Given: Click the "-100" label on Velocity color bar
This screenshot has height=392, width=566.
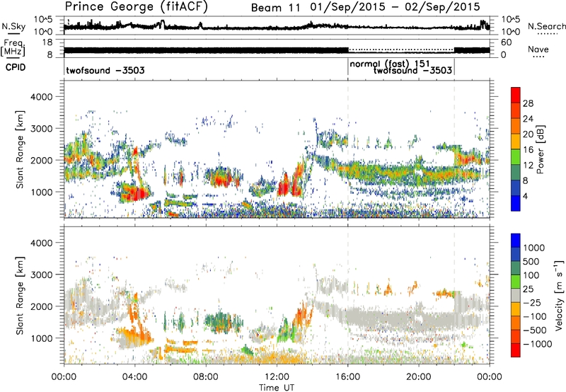Looking at the screenshot, I should (x=536, y=316).
